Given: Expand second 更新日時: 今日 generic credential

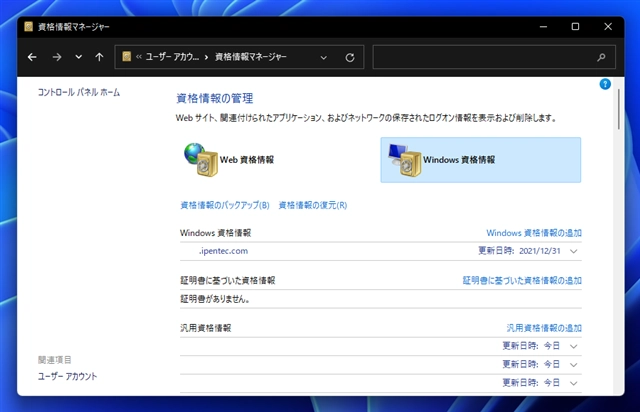Looking at the screenshot, I should (x=573, y=365).
